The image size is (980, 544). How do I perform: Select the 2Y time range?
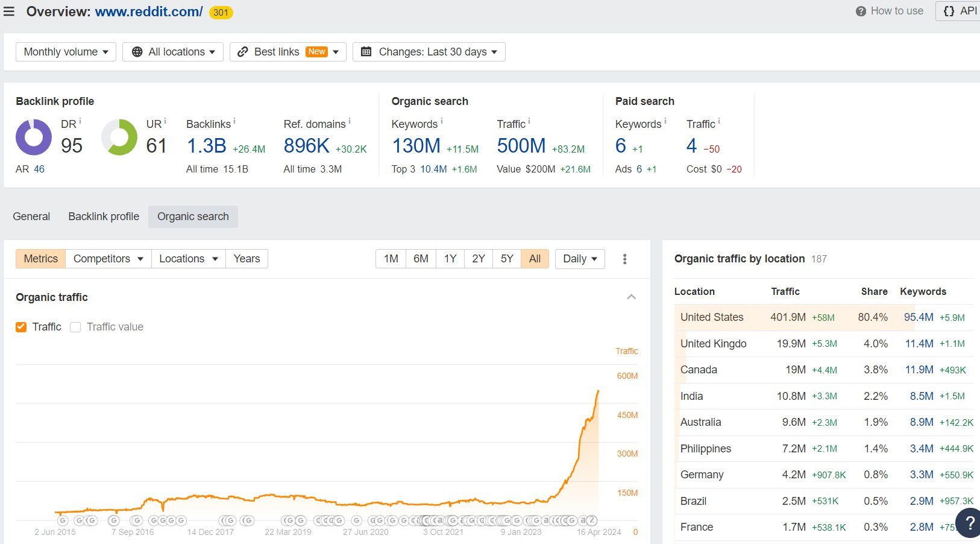pos(479,259)
